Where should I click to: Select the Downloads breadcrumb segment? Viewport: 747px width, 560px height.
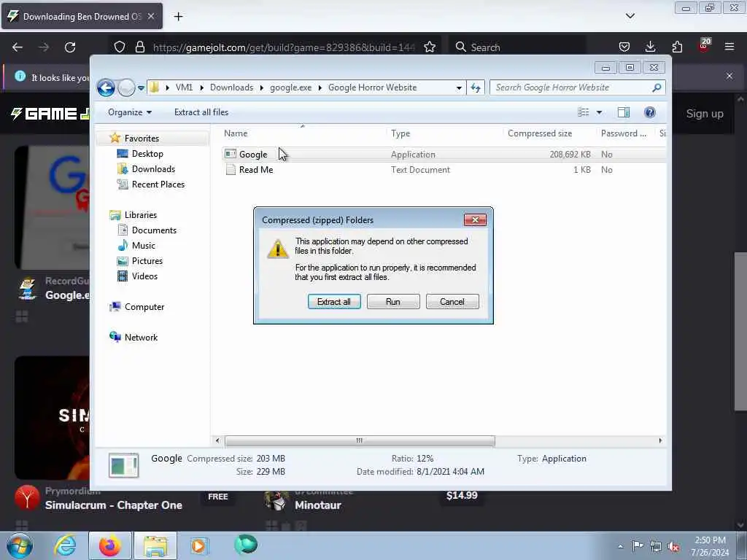[231, 87]
